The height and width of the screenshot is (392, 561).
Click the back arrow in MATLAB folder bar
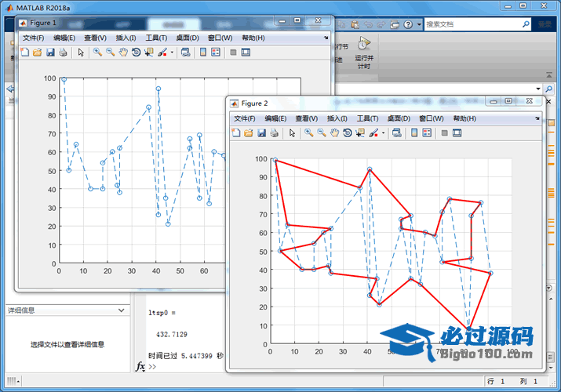[10, 89]
